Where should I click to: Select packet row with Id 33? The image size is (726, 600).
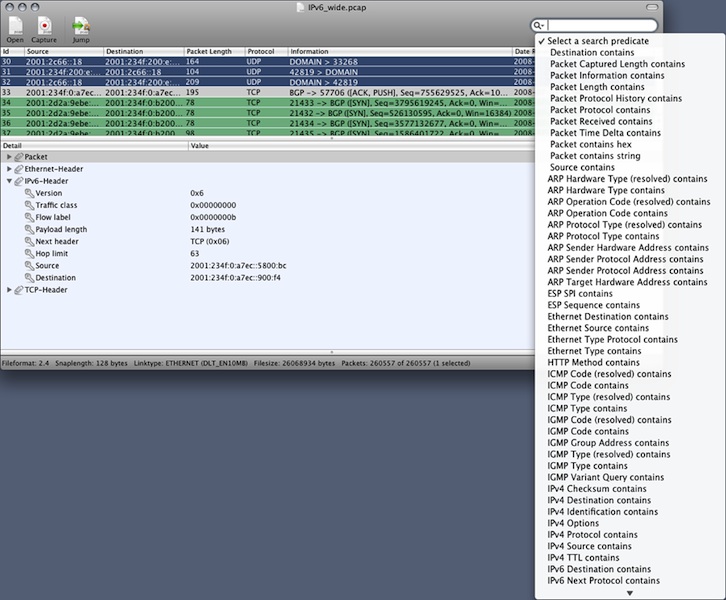[x=150, y=92]
